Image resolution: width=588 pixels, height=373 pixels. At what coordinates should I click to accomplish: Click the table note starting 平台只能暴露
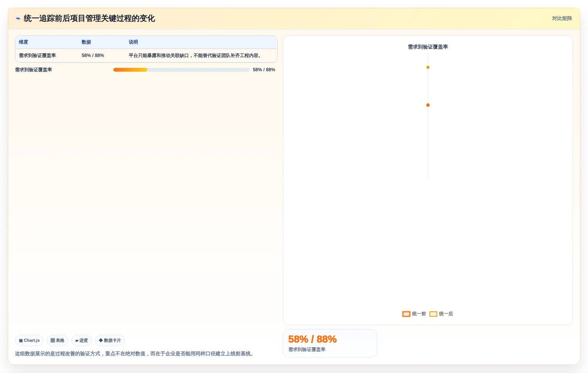point(196,55)
